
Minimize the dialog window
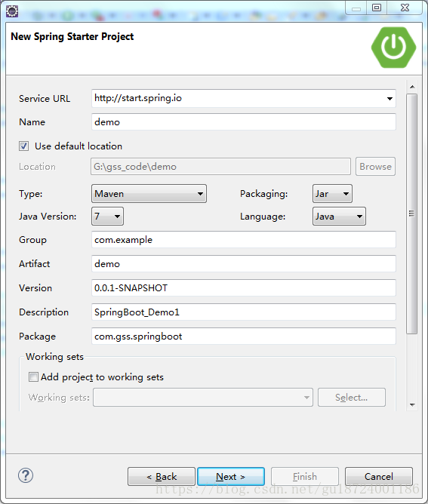(356, 8)
